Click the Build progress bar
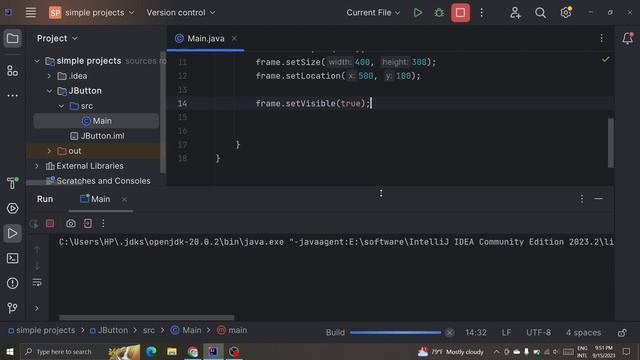640x360 pixels. [395, 333]
